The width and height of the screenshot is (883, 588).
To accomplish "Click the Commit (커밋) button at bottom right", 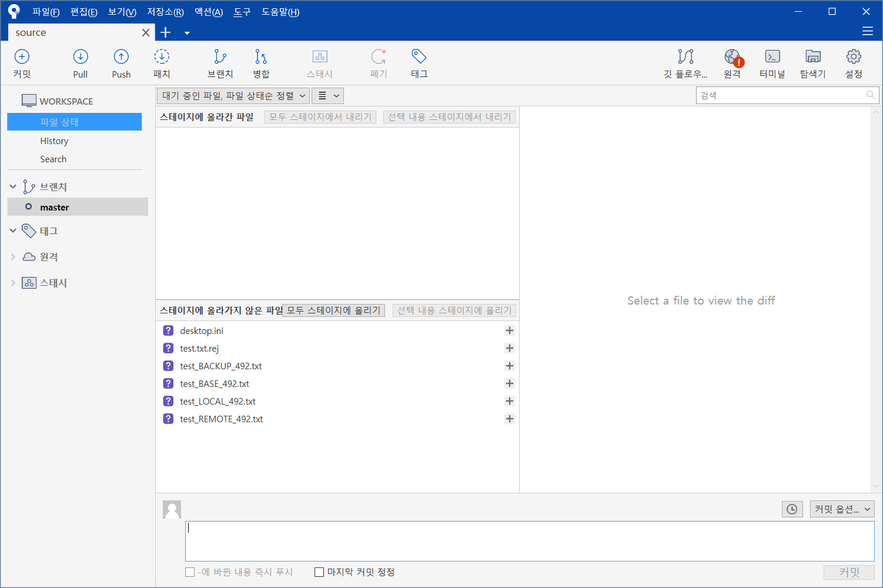I will click(x=849, y=572).
